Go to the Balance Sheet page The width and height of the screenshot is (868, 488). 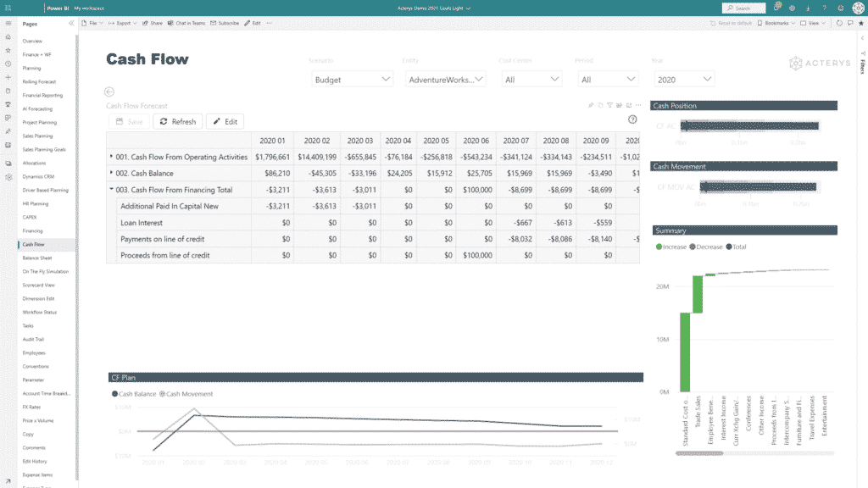pos(36,258)
